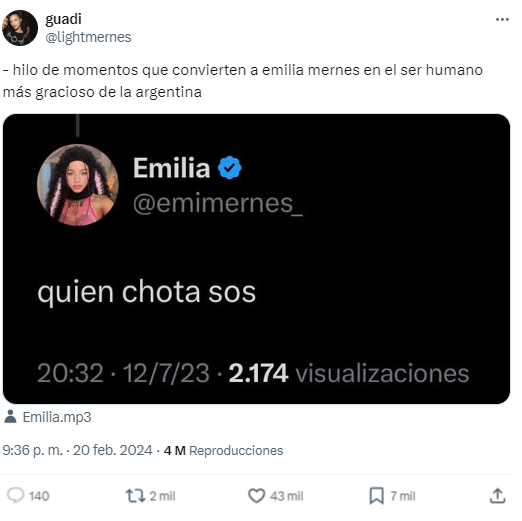Screen dimensions: 522x521
Task: Click the 4 M Reproducciones count
Action: (223, 451)
